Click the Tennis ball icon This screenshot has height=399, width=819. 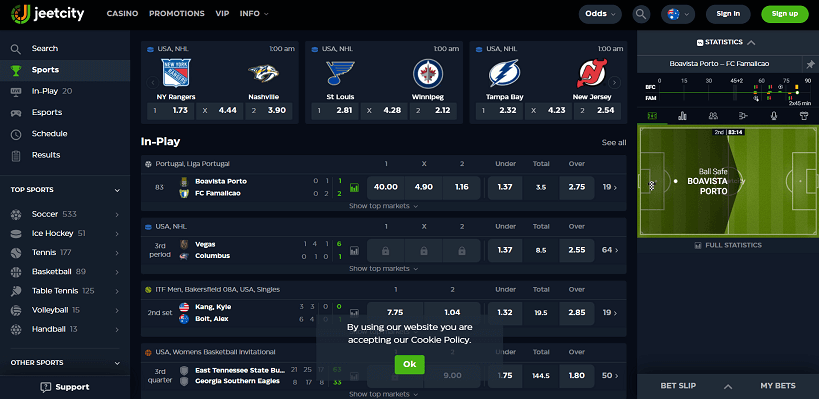tap(16, 253)
